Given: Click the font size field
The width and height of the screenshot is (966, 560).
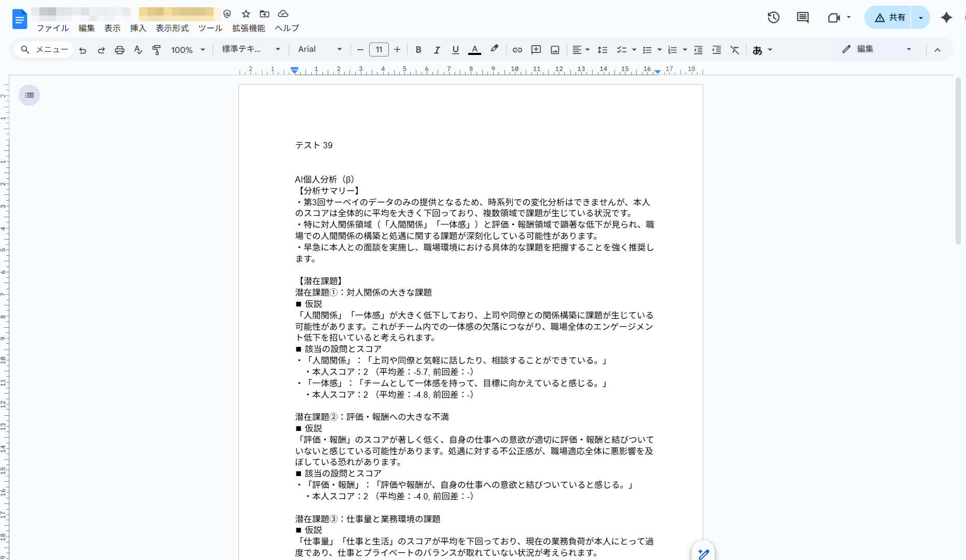Looking at the screenshot, I should pos(379,50).
